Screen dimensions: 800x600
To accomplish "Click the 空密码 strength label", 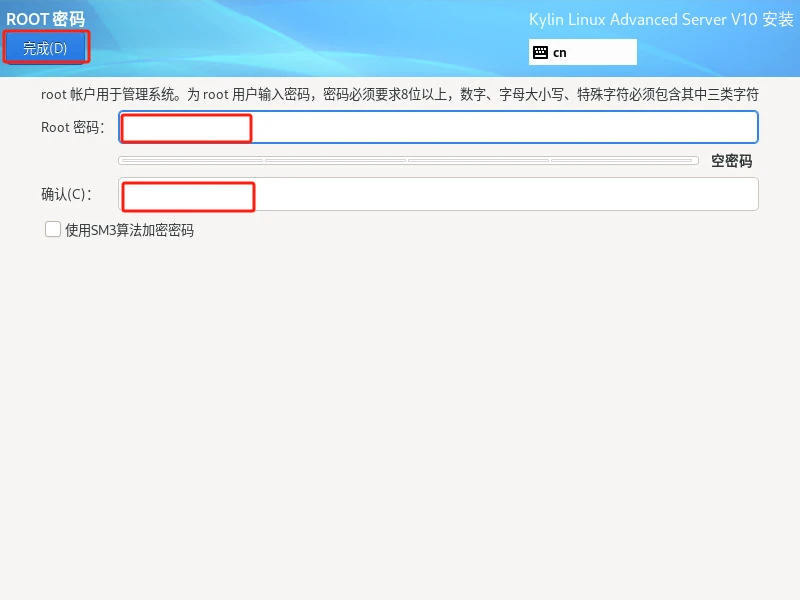I will pos(732,161).
